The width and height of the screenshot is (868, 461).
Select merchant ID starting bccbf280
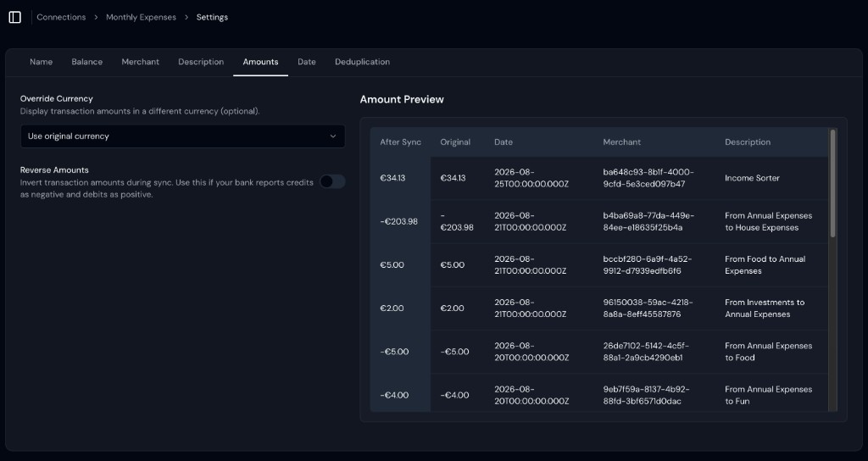pos(647,265)
